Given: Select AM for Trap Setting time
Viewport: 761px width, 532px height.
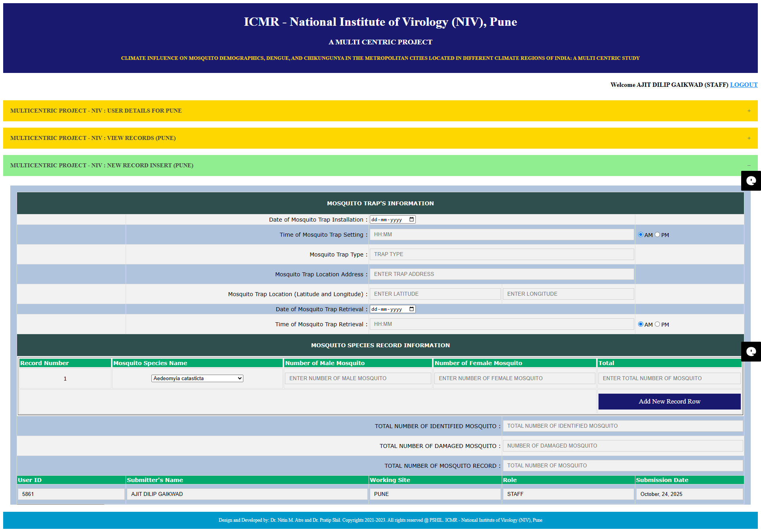Looking at the screenshot, I should [x=641, y=235].
